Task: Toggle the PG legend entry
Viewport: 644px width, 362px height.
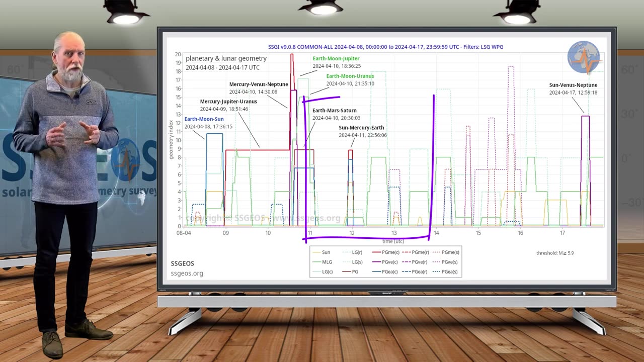Action: (x=351, y=271)
